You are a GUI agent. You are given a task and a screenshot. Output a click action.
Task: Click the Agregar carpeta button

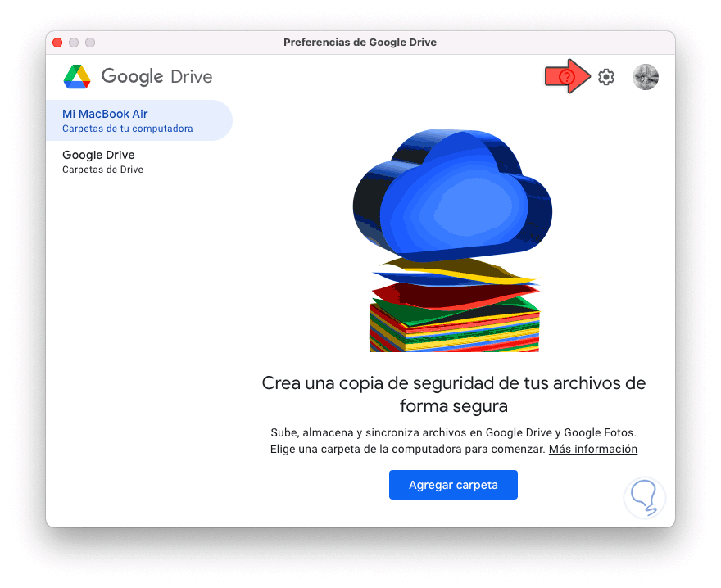(x=453, y=485)
